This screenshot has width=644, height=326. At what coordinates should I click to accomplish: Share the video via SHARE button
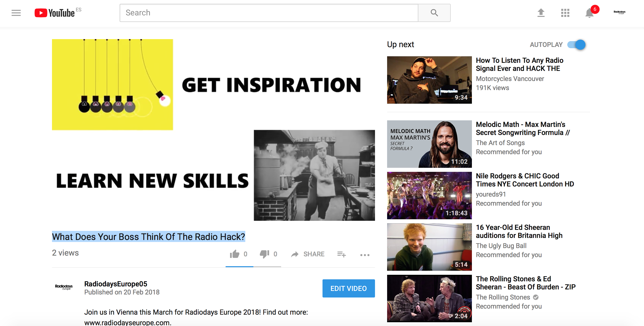click(308, 254)
